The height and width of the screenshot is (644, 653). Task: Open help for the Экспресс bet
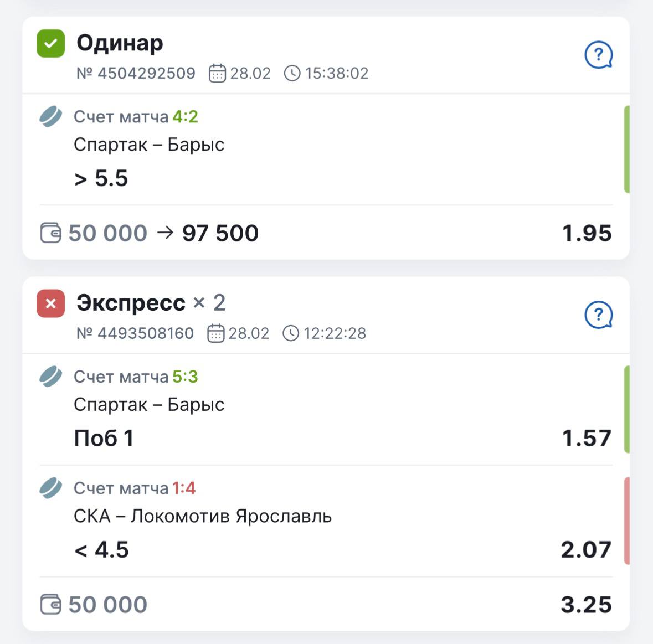pos(598,316)
